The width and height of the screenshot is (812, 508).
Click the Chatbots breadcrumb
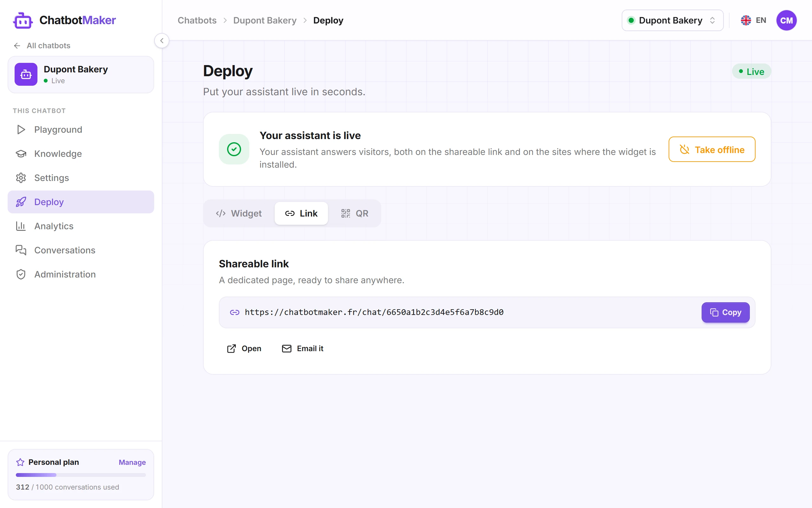coord(197,21)
